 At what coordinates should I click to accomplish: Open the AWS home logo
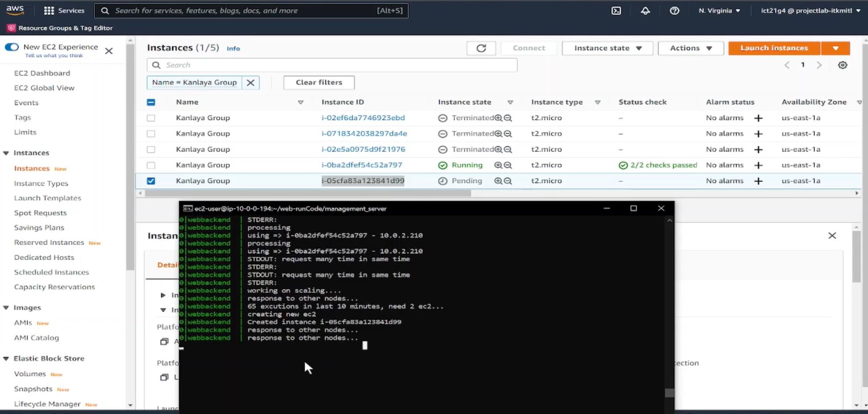[16, 10]
